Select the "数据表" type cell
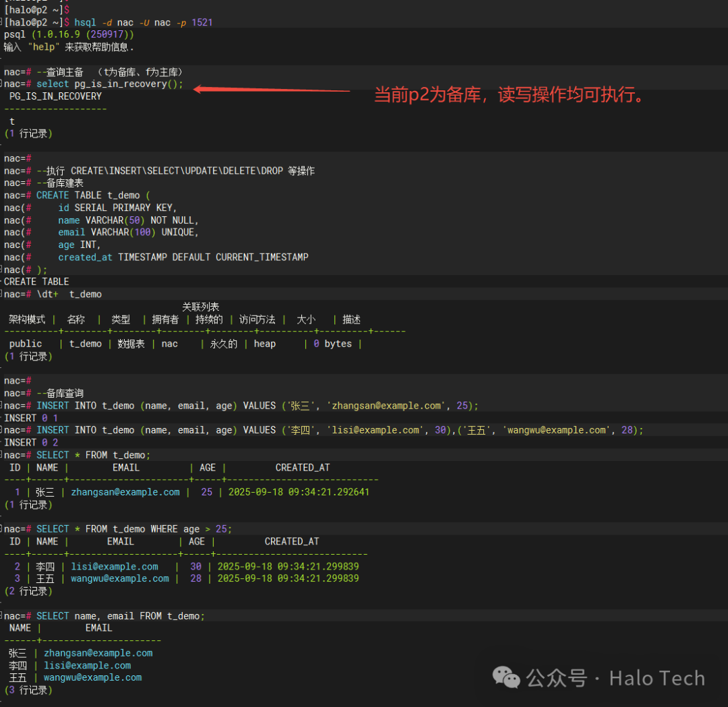728x707 pixels. pos(131,344)
